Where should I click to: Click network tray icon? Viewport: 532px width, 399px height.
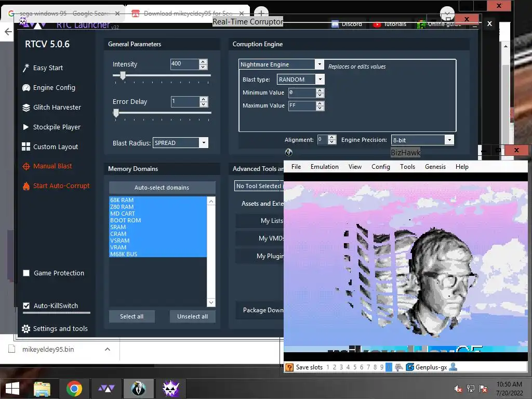point(471,389)
